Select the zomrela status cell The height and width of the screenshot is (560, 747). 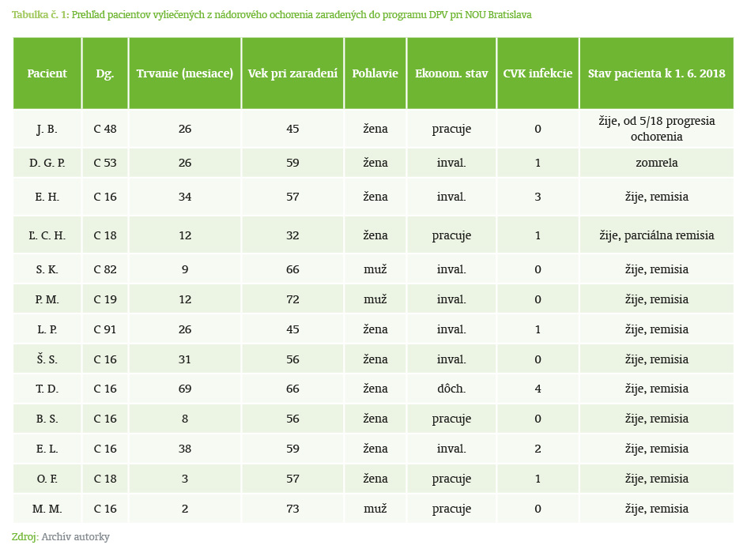[x=656, y=163]
